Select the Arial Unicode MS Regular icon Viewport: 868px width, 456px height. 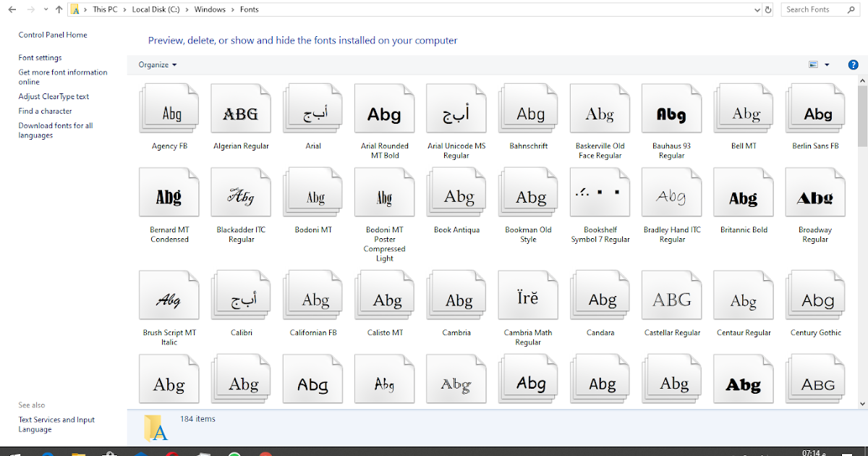point(456,109)
